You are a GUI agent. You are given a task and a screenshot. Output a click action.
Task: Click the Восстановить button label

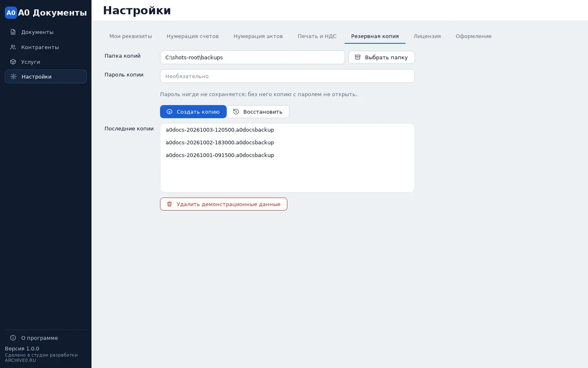tap(263, 112)
